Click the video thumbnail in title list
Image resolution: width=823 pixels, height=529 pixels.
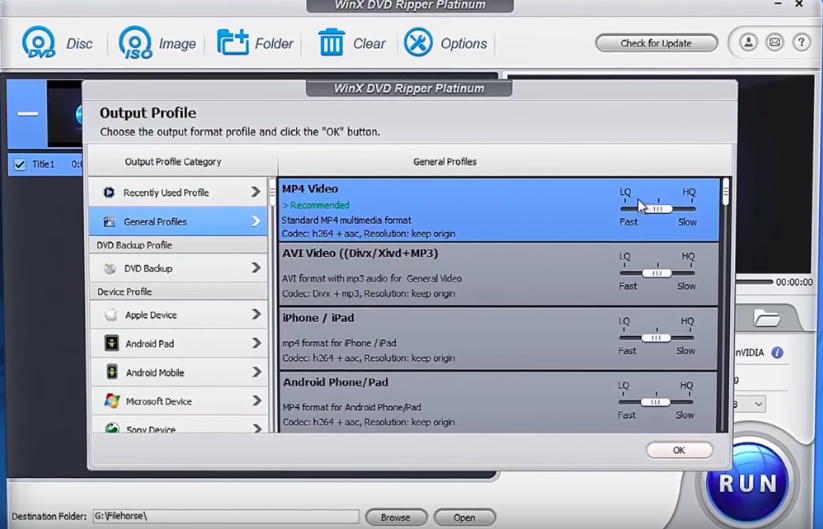coord(65,113)
